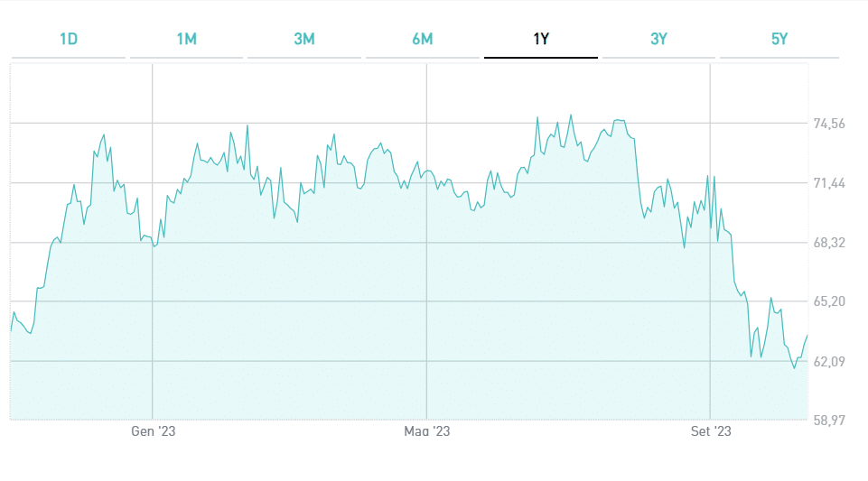Switch the chart to 3Y view
Screen dimensions: 868x481
(658, 39)
